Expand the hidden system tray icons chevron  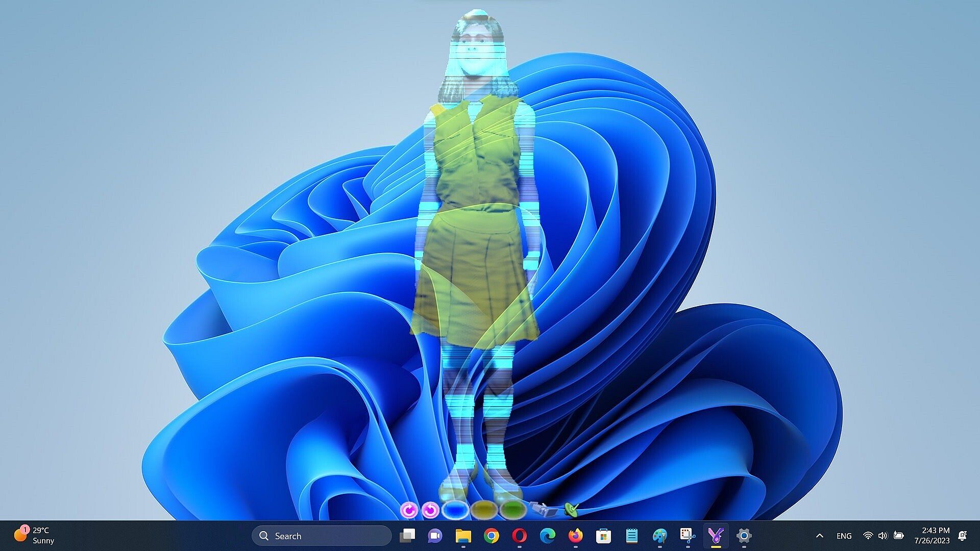pos(820,536)
